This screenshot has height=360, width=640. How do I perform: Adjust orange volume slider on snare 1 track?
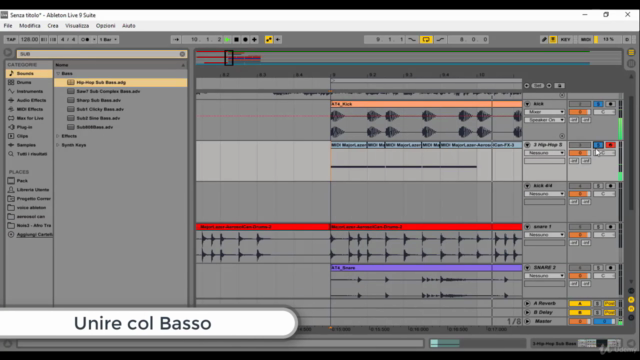(580, 235)
